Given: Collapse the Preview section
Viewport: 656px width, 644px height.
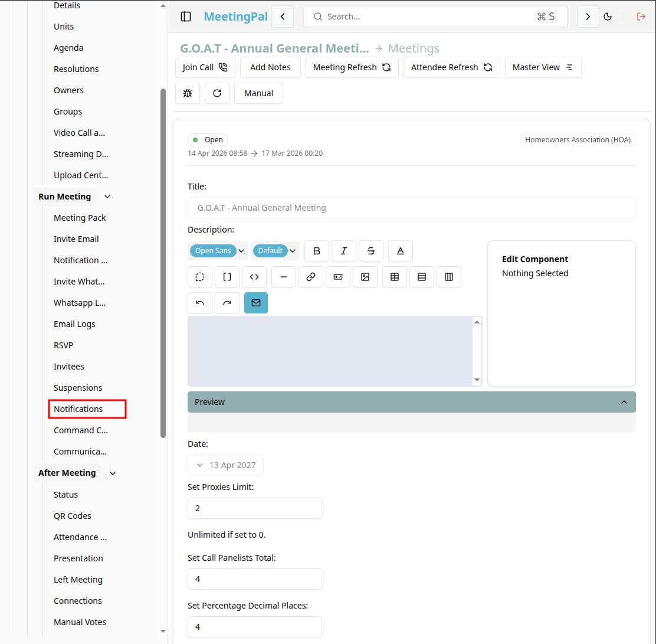Looking at the screenshot, I should point(412,402).
